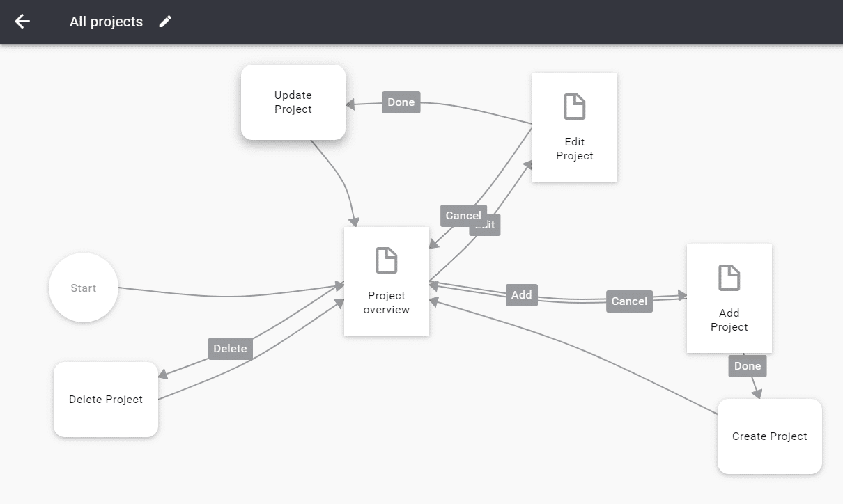This screenshot has width=843, height=504.
Task: Select the Start circle node
Action: click(84, 288)
